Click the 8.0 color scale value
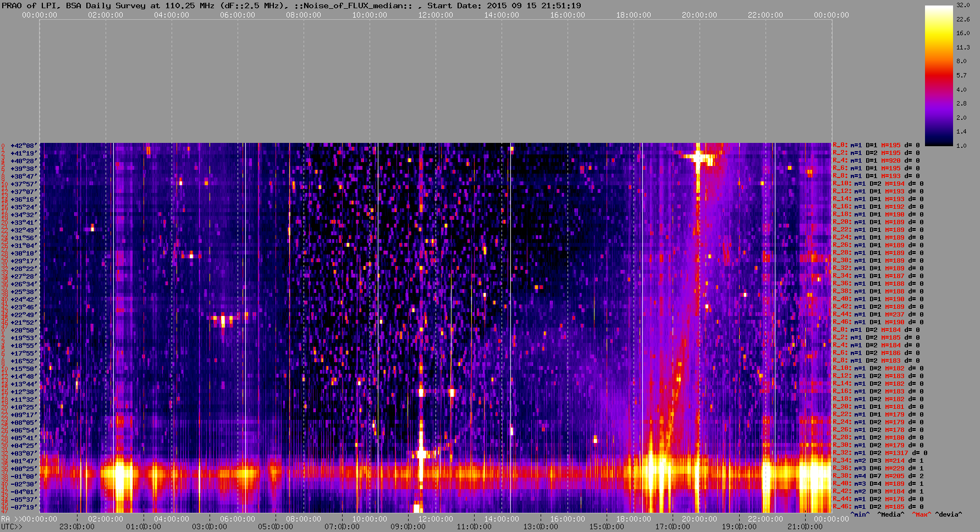 961,61
